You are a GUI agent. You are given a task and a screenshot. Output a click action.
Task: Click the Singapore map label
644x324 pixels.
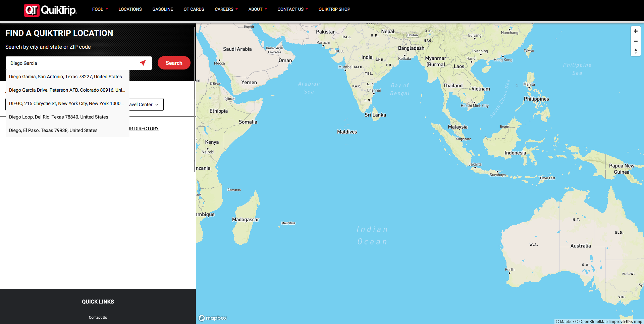point(464,139)
